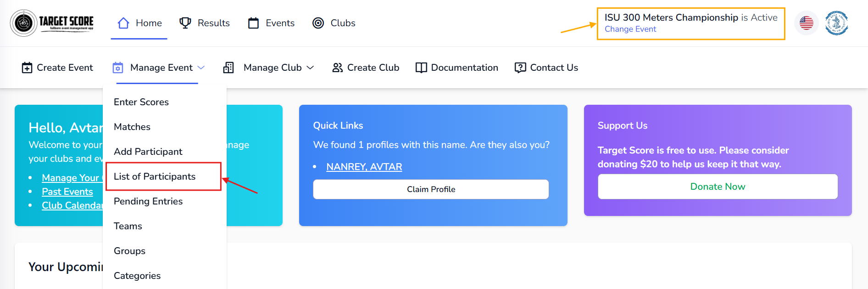Click the Results trophy icon

coord(185,23)
